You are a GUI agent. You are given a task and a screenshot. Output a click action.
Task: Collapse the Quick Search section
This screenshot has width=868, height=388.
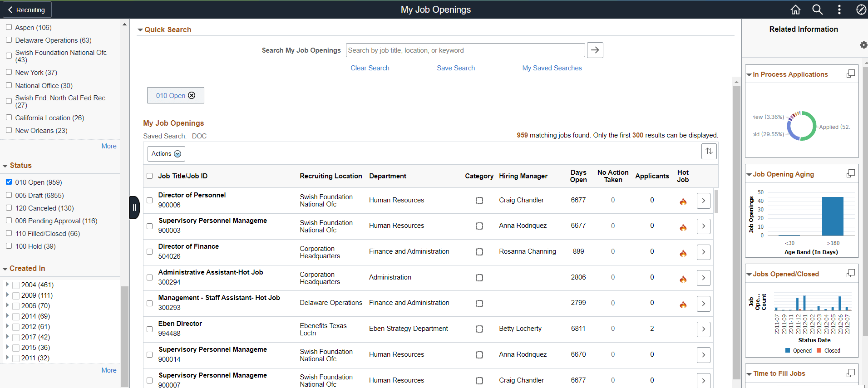(x=140, y=30)
